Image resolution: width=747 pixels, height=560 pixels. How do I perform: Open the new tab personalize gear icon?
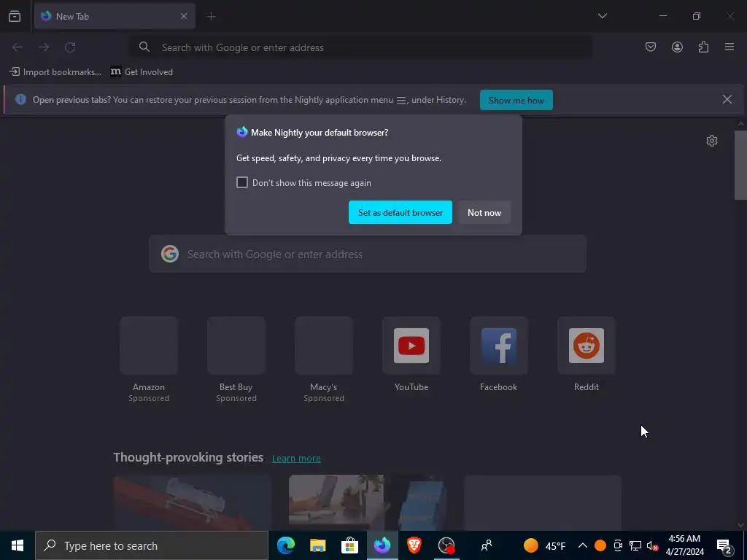[x=712, y=141]
